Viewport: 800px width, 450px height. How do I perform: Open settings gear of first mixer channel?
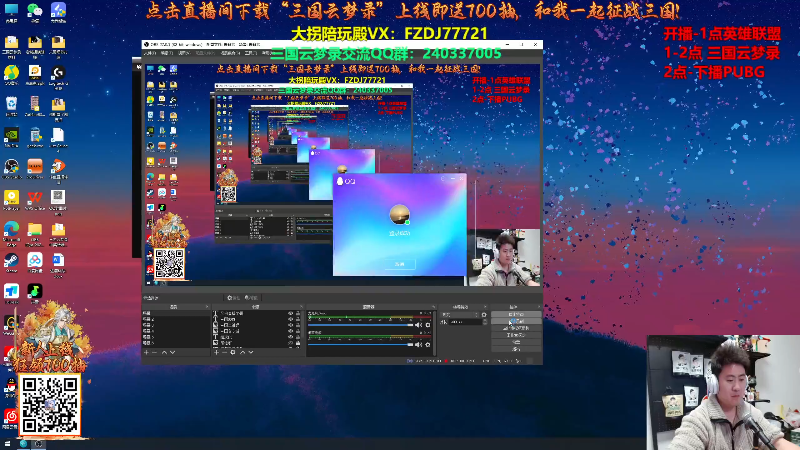(x=428, y=325)
